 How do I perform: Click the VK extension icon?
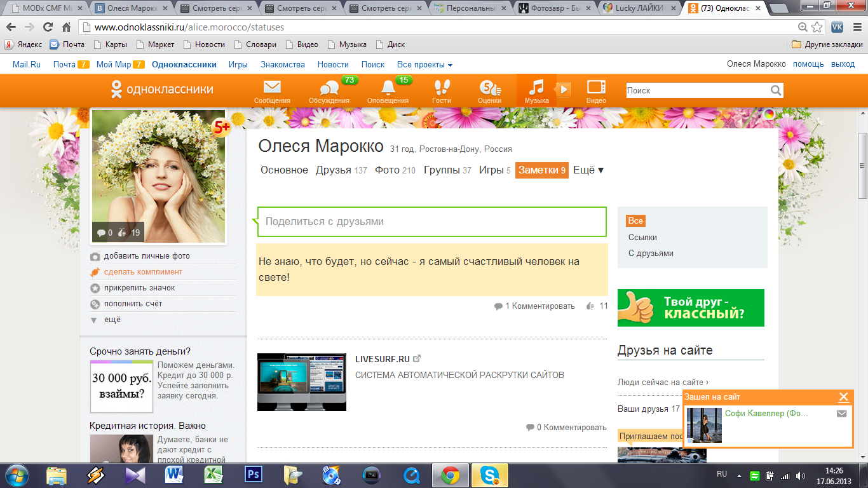pos(837,27)
